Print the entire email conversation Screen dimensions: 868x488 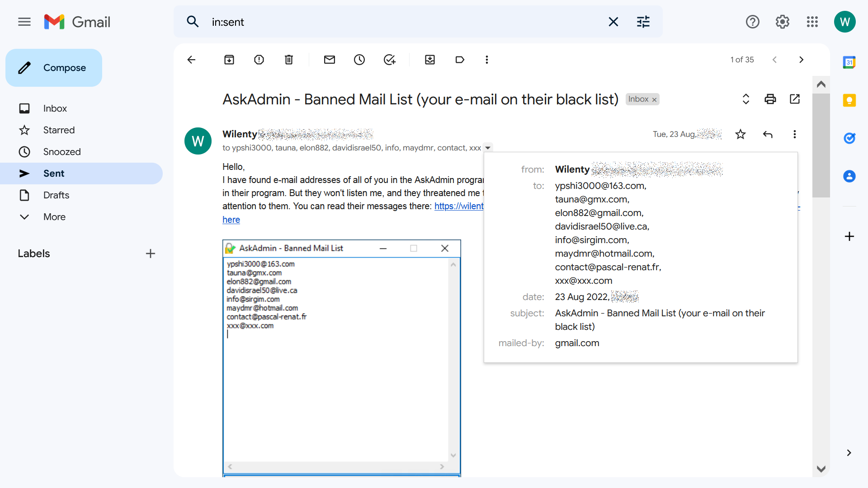pyautogui.click(x=770, y=99)
